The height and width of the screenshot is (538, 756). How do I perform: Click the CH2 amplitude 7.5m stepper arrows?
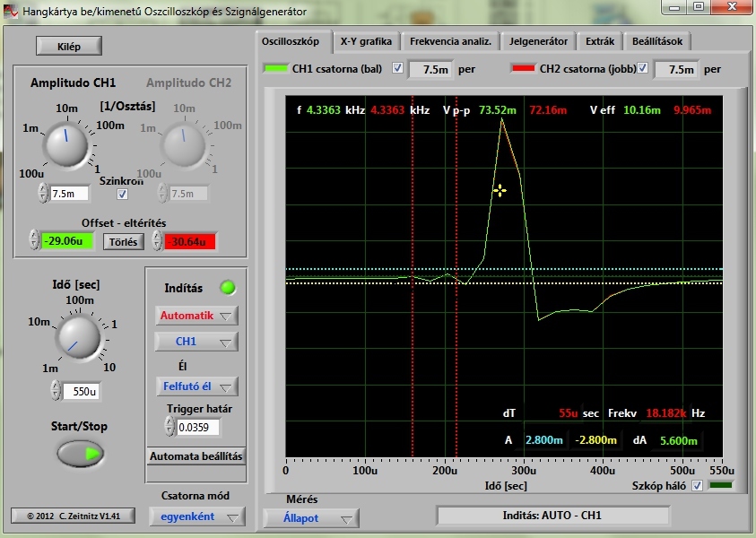(x=162, y=194)
